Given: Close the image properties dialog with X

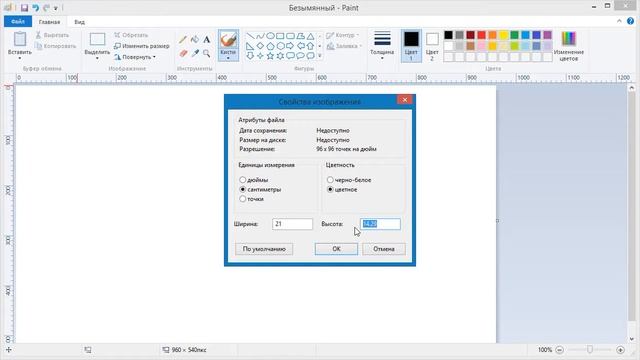Looking at the screenshot, I should click(x=404, y=100).
